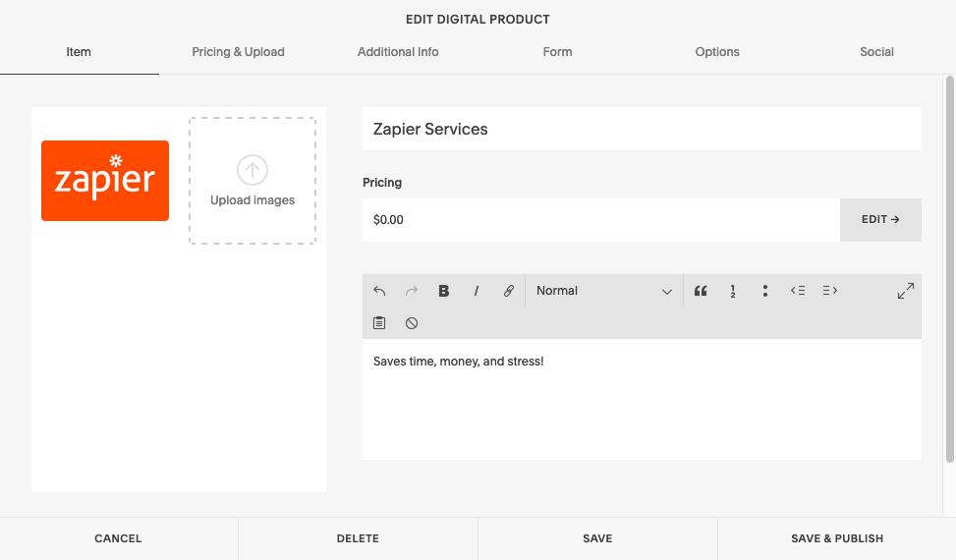This screenshot has width=956, height=560.
Task: Click the DELETE button
Action: point(358,538)
